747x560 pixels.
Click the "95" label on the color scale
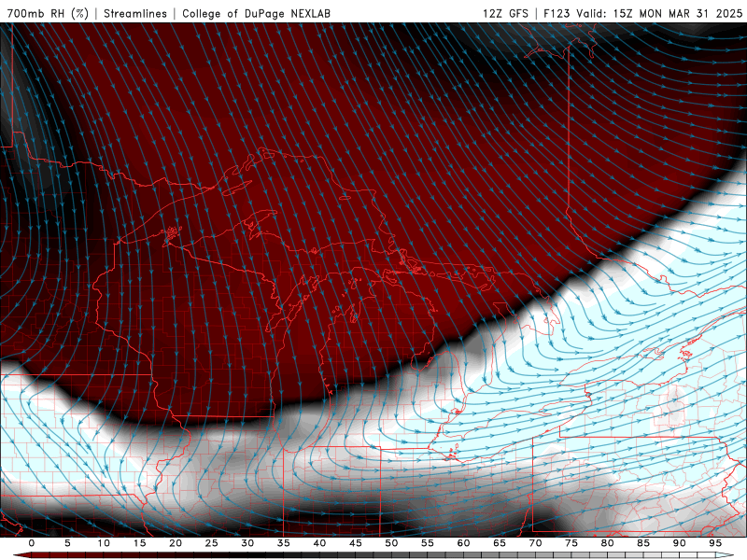tap(715, 543)
